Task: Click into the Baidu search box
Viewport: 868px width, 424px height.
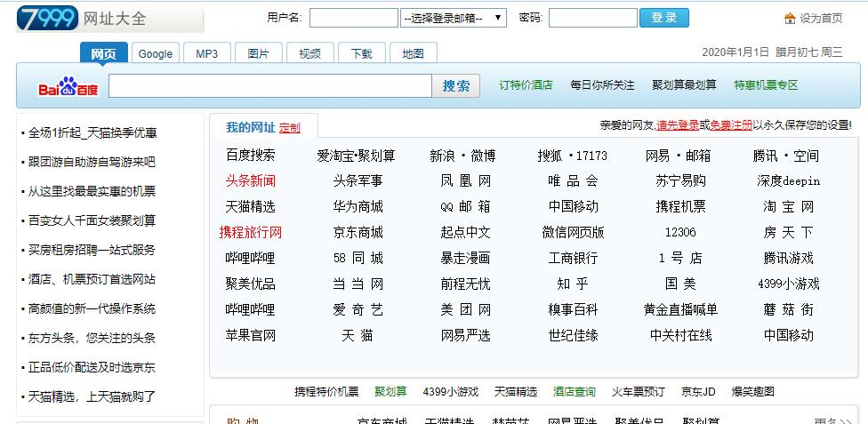Action: 270,86
